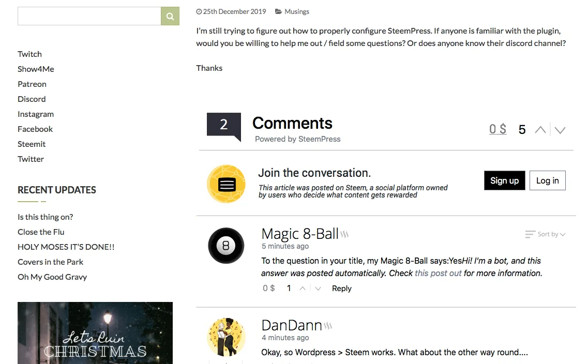Click the Magic 8-Ball avatar
The image size is (588, 364).
pyautogui.click(x=226, y=246)
